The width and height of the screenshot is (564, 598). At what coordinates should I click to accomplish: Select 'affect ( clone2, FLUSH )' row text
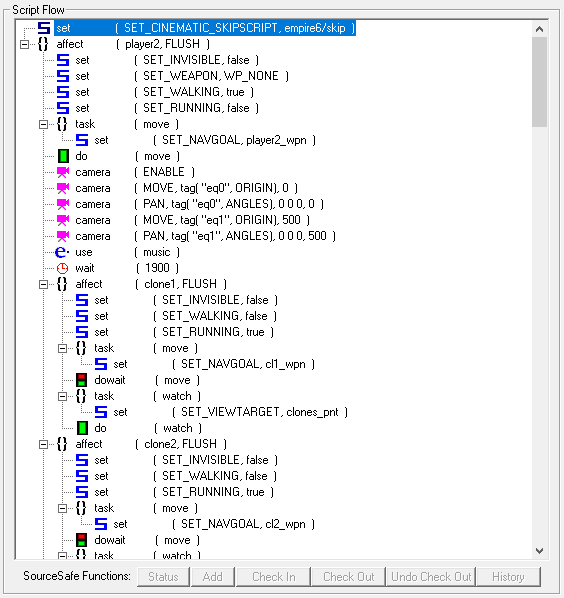[151, 444]
